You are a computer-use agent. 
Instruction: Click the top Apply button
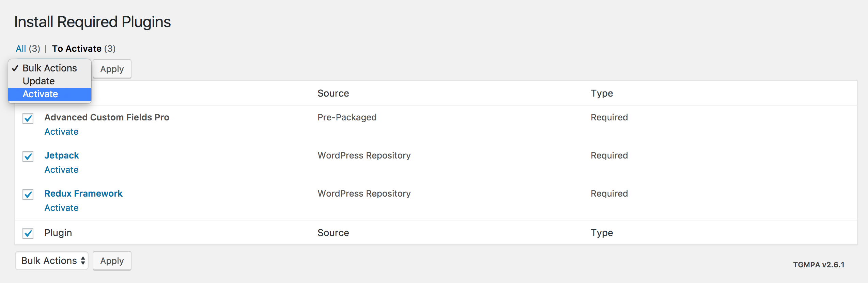(112, 69)
